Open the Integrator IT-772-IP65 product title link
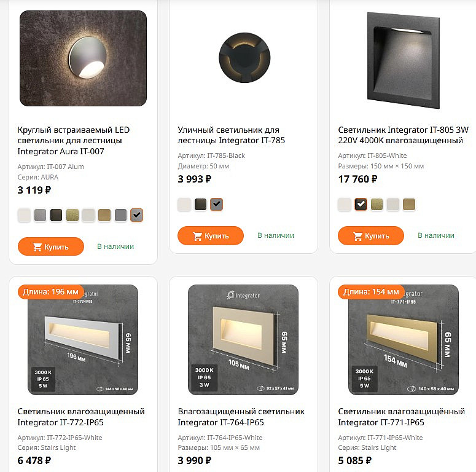The image size is (476, 472). [81, 417]
